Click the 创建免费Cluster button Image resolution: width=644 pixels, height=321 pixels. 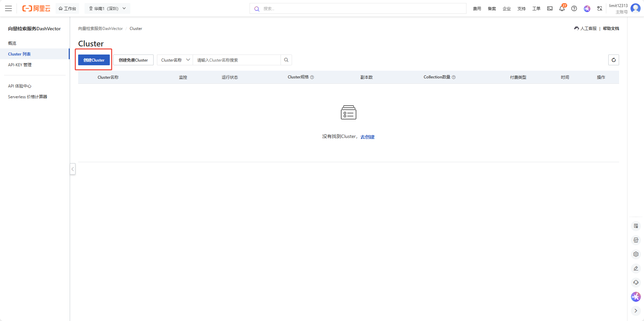pyautogui.click(x=133, y=60)
